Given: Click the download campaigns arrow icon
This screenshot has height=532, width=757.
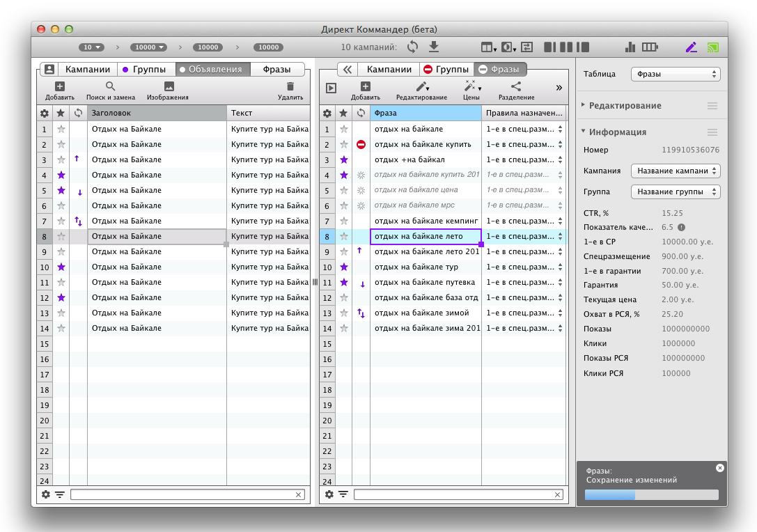Looking at the screenshot, I should pos(434,47).
